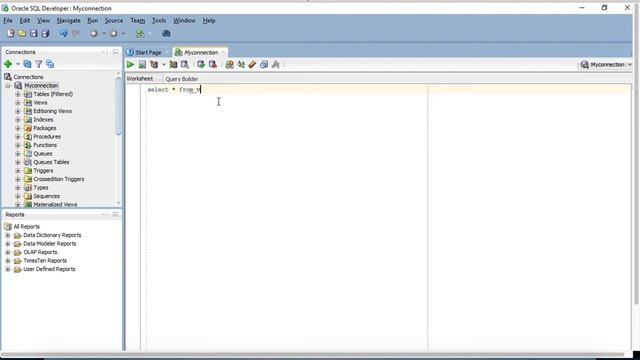Click the Explain Plan icon in worksheet toolbar
Viewport: 640px width, 360px height.
154,64
